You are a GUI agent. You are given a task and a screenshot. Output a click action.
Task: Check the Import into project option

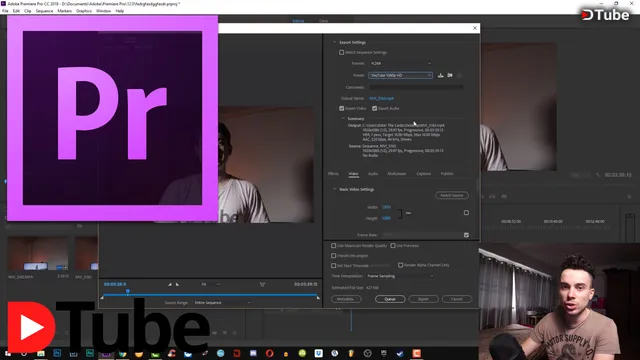pos(333,256)
